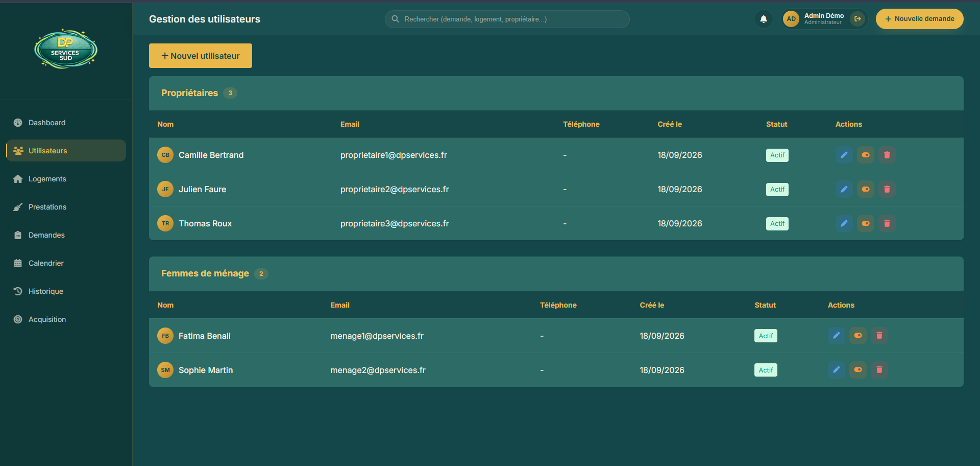Open the Calendrier page
Image resolution: width=980 pixels, height=466 pixels.
66,263
